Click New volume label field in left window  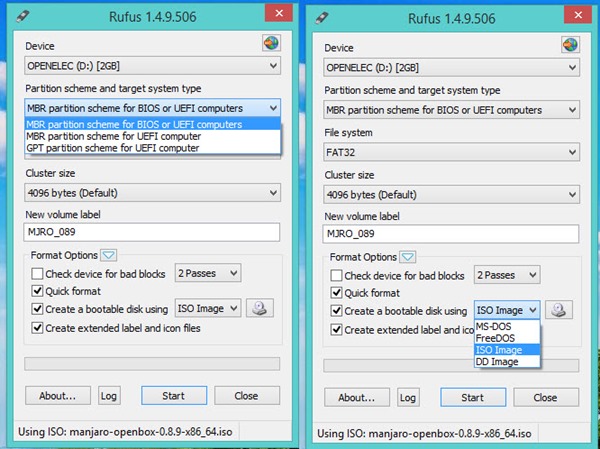(x=152, y=232)
